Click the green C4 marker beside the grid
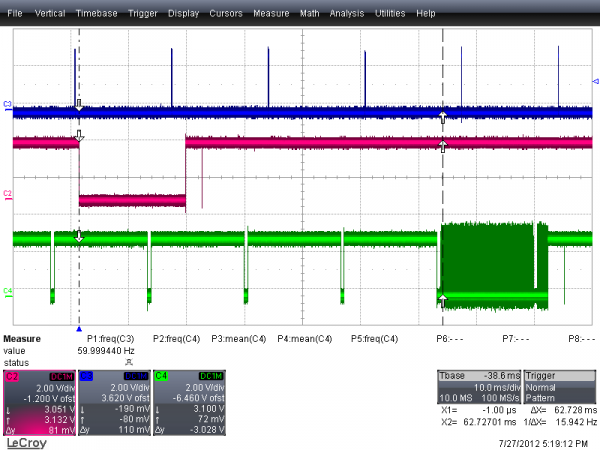 pos(8,291)
